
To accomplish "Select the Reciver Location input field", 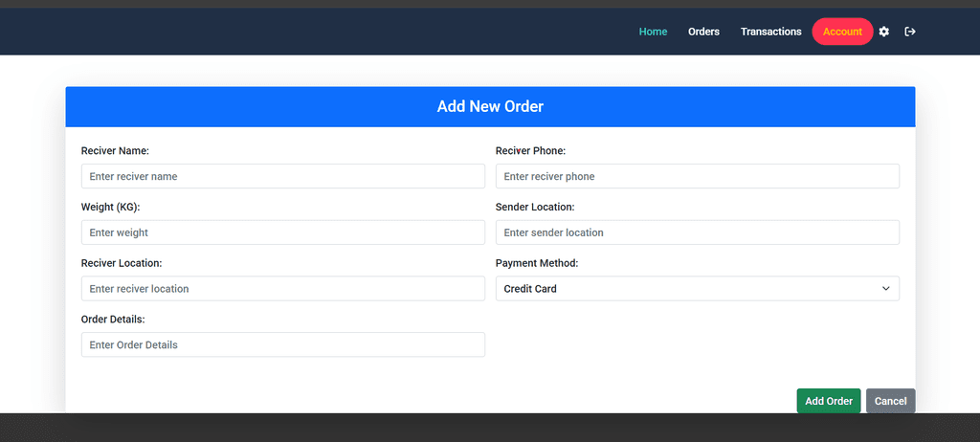I will click(283, 289).
